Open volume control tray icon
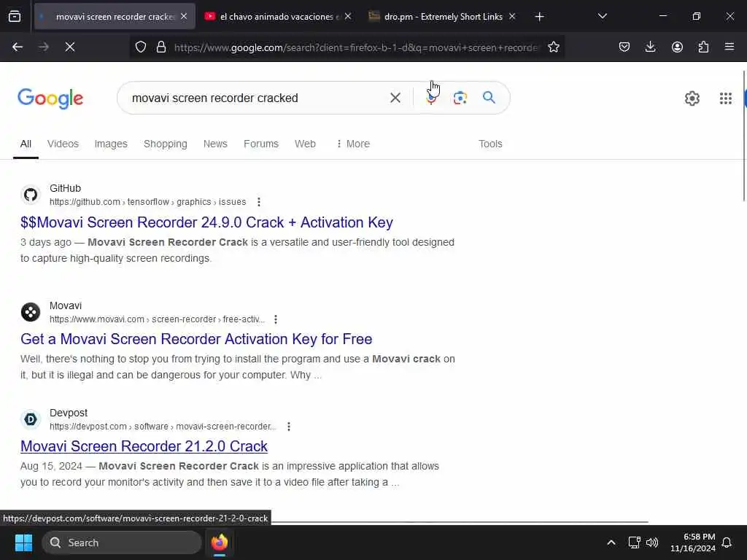This screenshot has height=560, width=747. pyautogui.click(x=651, y=542)
